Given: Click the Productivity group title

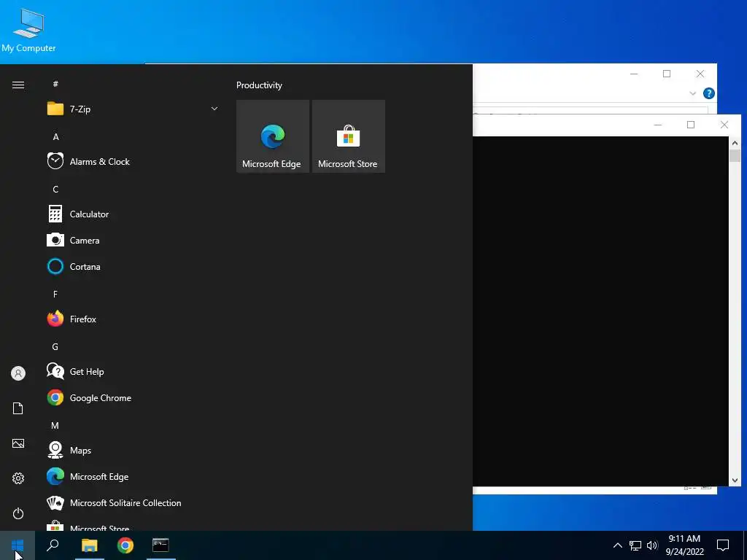Looking at the screenshot, I should click(259, 85).
